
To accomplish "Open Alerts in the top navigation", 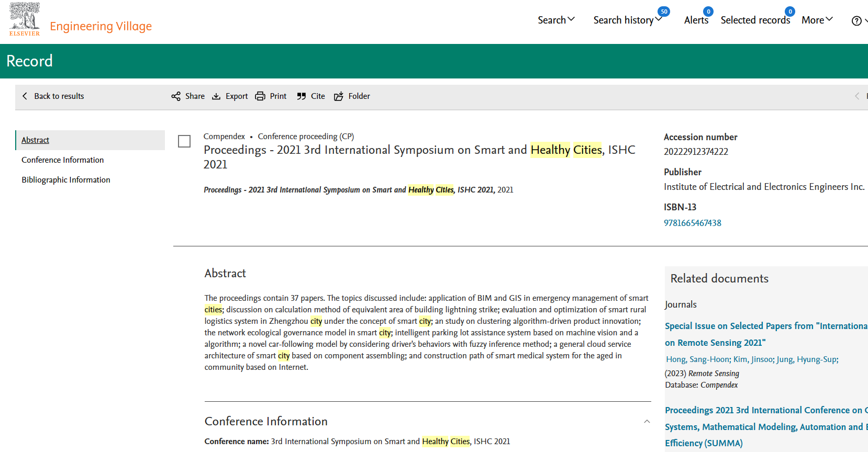I will 696,20.
